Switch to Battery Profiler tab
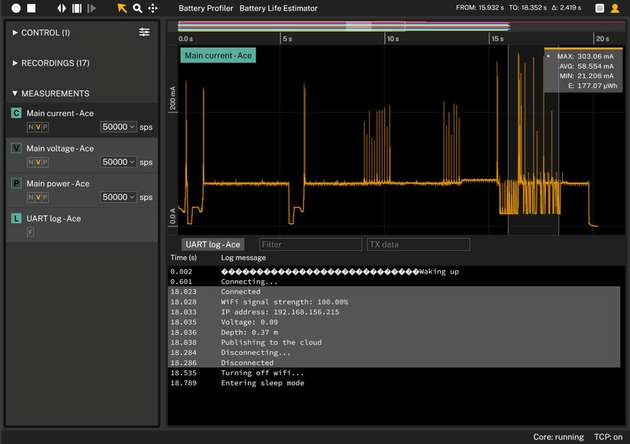630x444 pixels. tap(205, 8)
